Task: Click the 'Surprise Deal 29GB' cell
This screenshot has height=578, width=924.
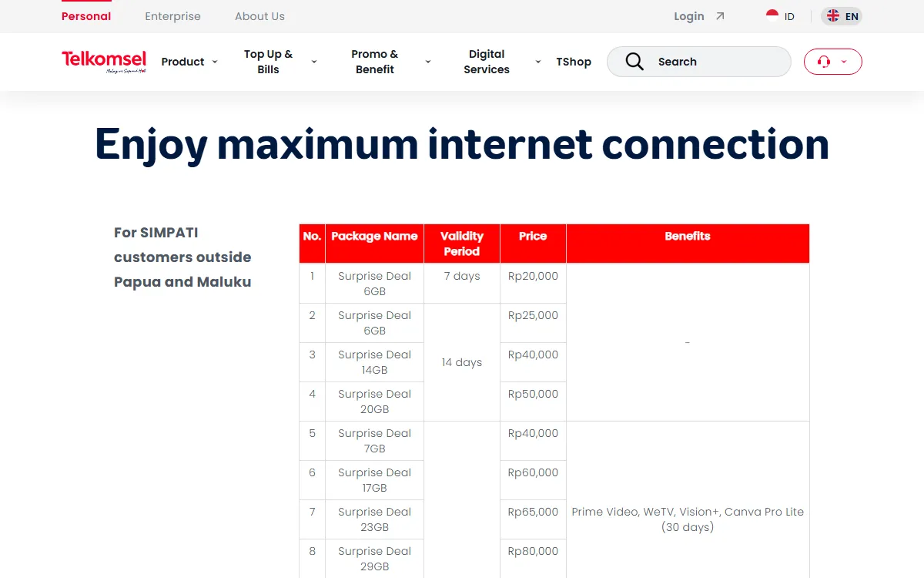Action: pyautogui.click(x=374, y=559)
